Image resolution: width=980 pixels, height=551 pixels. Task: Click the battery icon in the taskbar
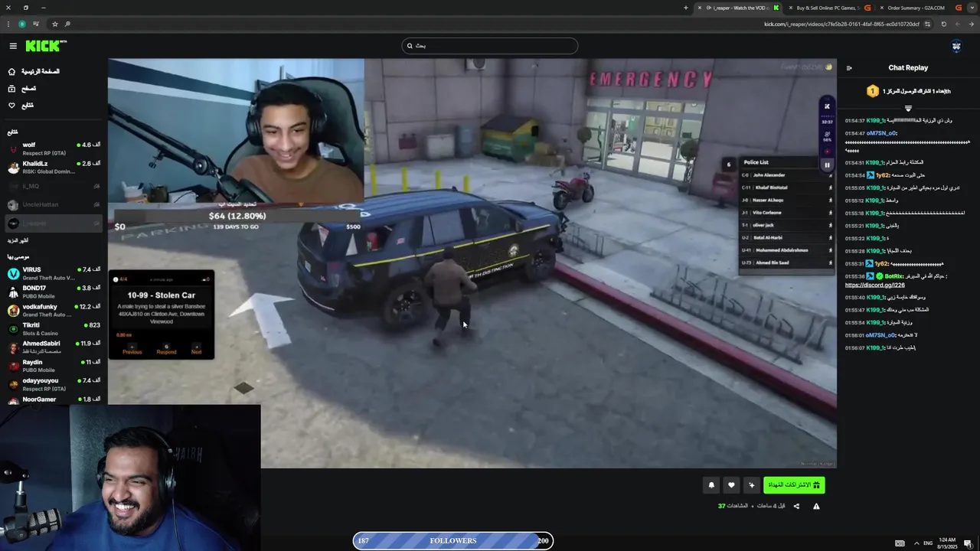tap(900, 543)
